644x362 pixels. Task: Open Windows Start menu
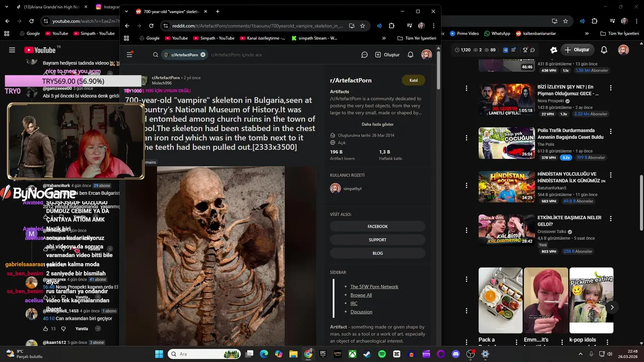click(x=159, y=354)
